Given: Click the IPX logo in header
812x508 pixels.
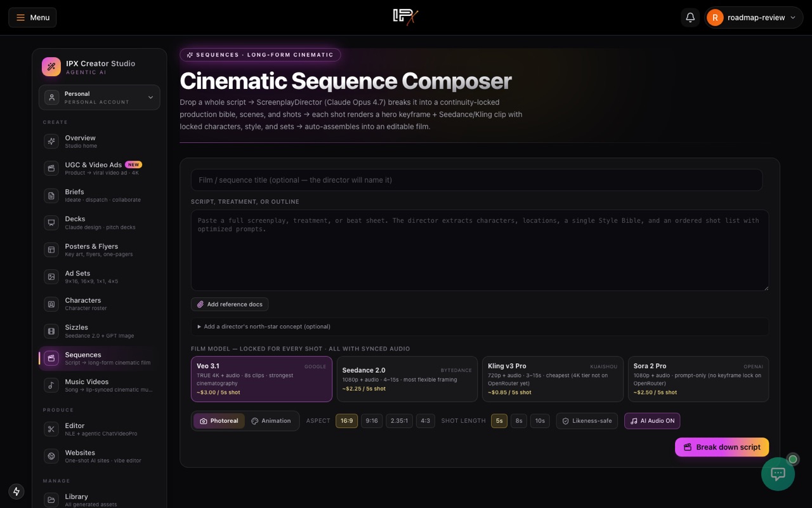Looking at the screenshot, I should [406, 17].
